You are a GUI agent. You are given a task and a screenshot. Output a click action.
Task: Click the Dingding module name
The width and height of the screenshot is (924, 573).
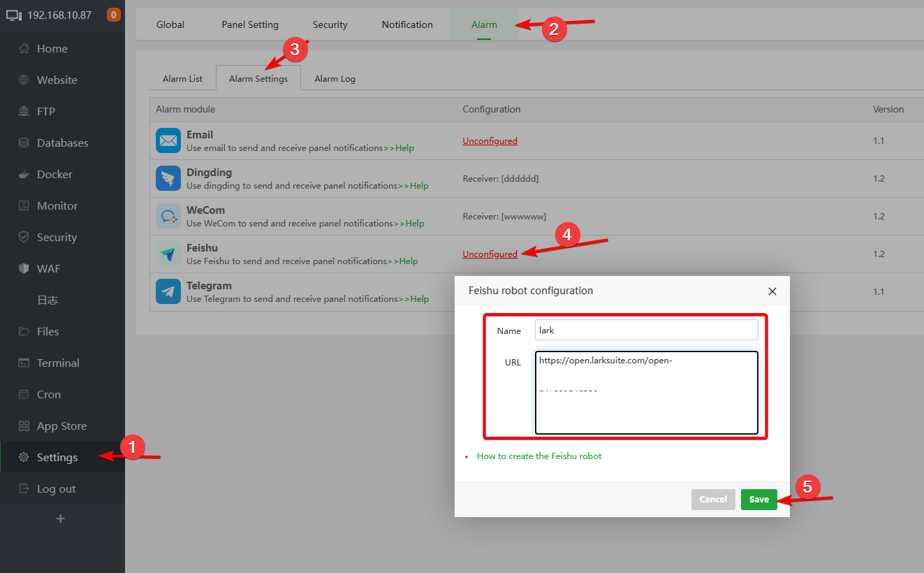point(210,173)
